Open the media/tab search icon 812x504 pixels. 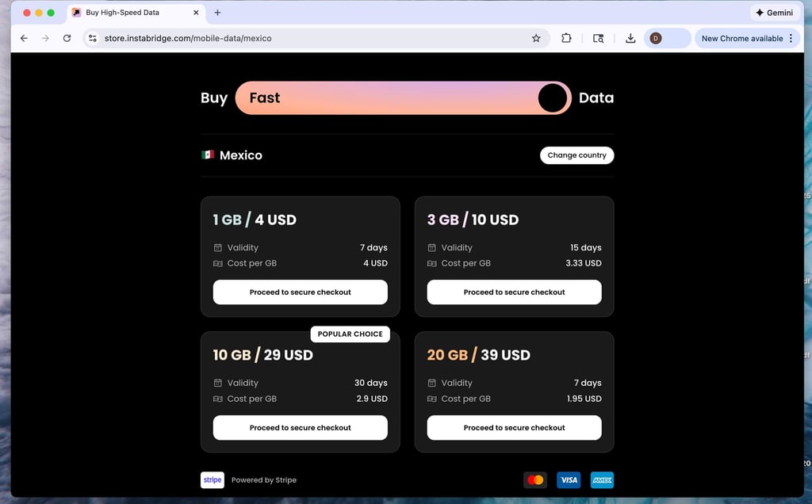(598, 38)
